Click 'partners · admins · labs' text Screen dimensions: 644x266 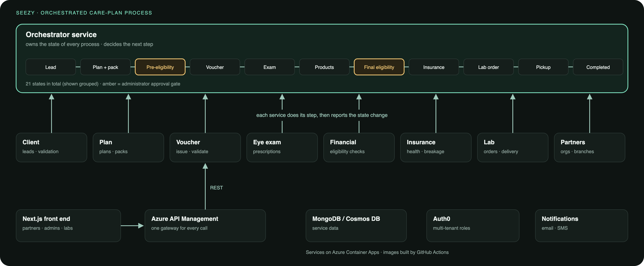[x=47, y=228]
